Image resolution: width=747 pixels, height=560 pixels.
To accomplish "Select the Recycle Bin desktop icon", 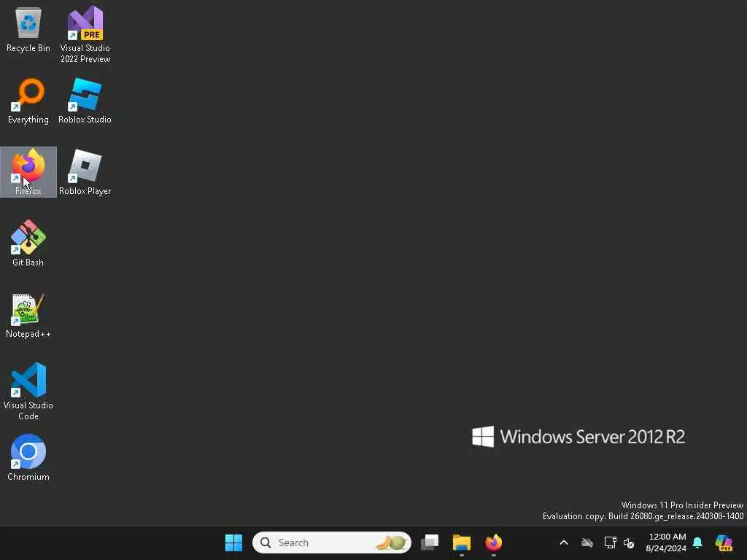I will pos(28,29).
